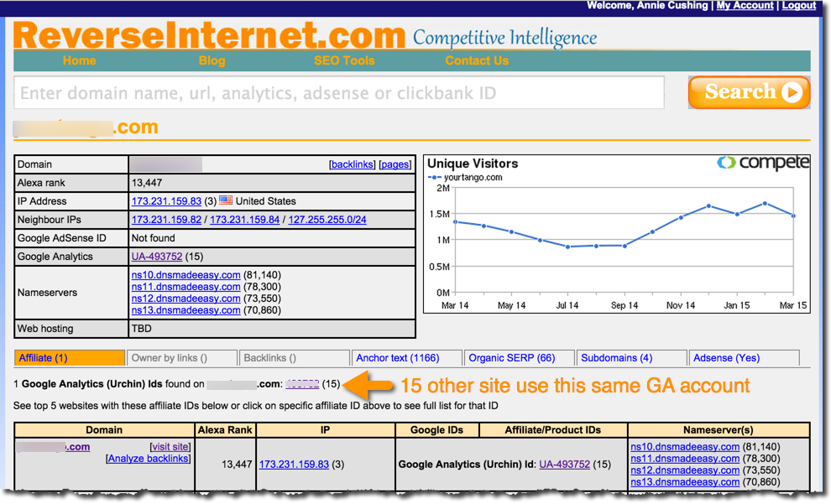Switch to the Anchor text (1166) tab

406,358
